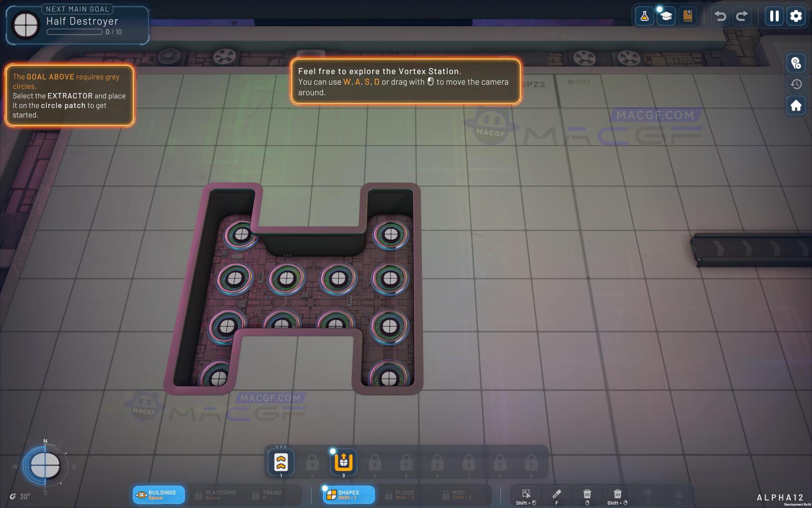
Task: Click the Half Destroyer goal panel
Action: click(x=77, y=25)
